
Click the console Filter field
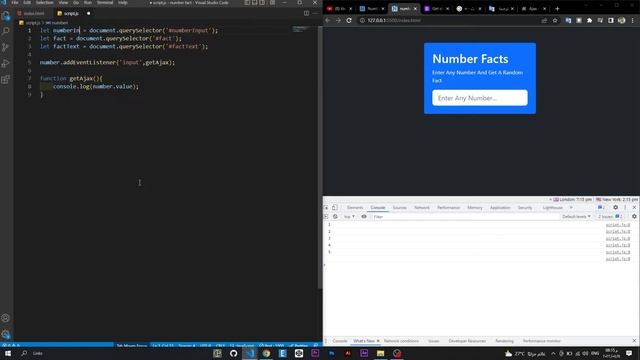coord(465,217)
